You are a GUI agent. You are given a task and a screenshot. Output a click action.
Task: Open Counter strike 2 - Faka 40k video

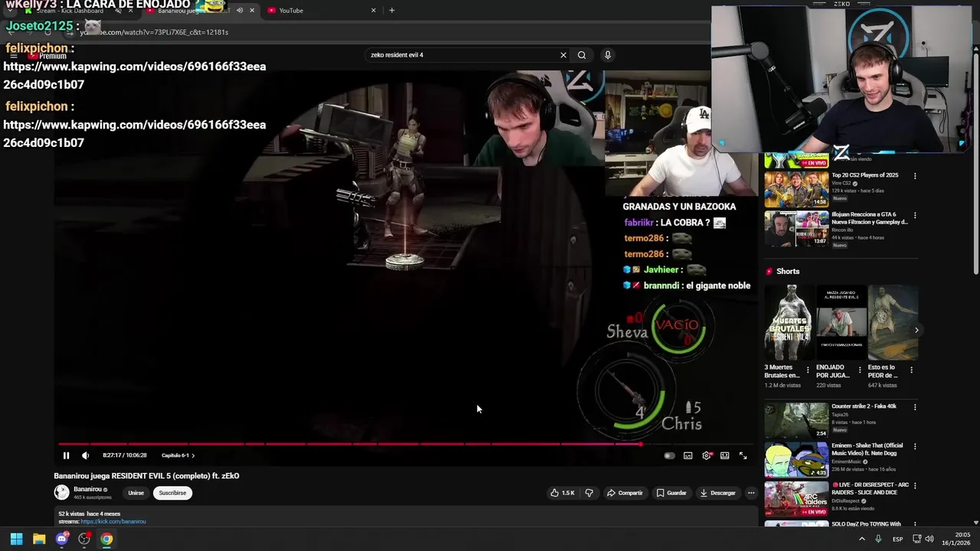(x=796, y=420)
